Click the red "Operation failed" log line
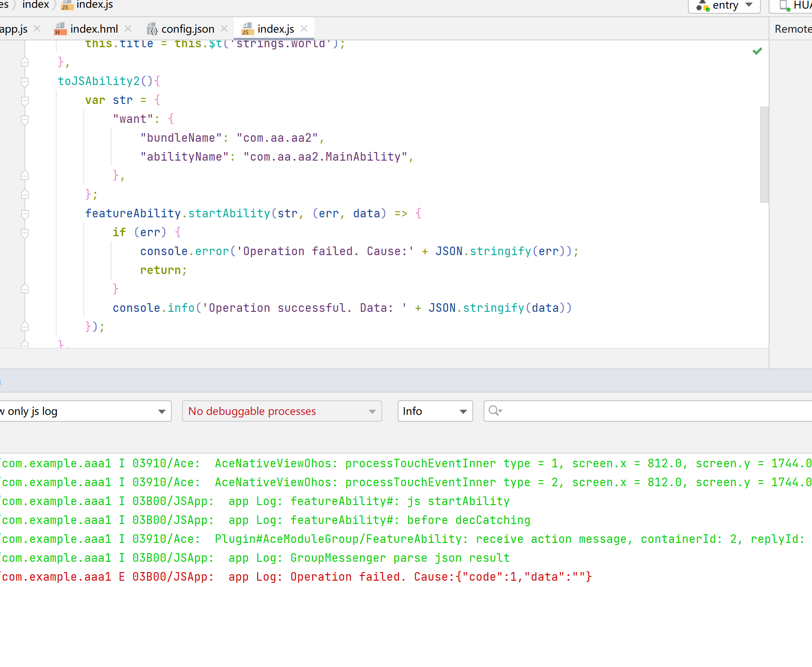The image size is (812, 667). coord(296,577)
